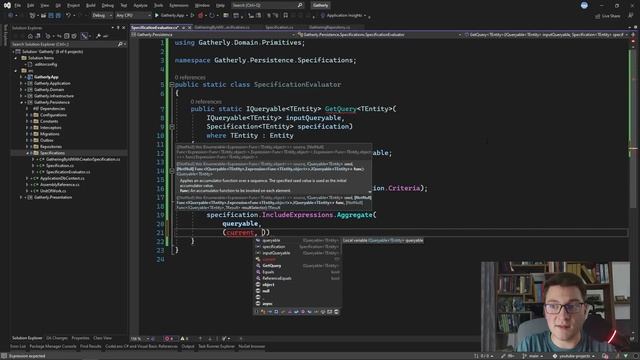The image size is (640, 360).
Task: Click the undo arrow in the toolbar
Action: click(x=69, y=16)
